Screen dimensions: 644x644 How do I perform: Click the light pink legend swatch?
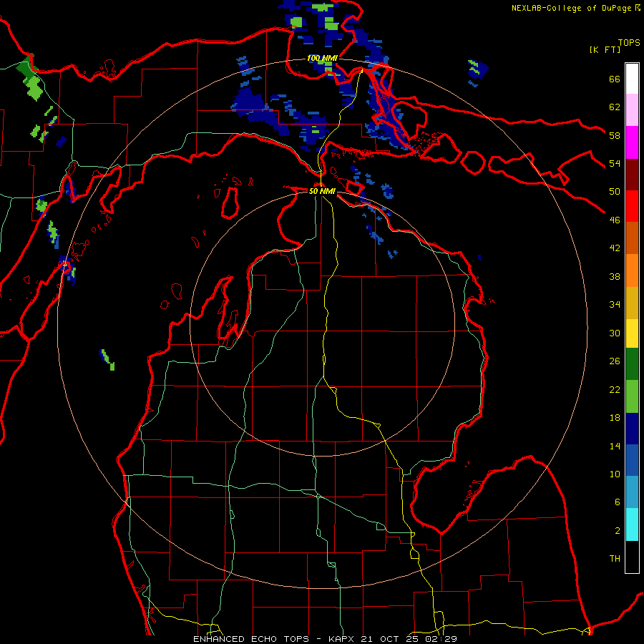[632, 109]
